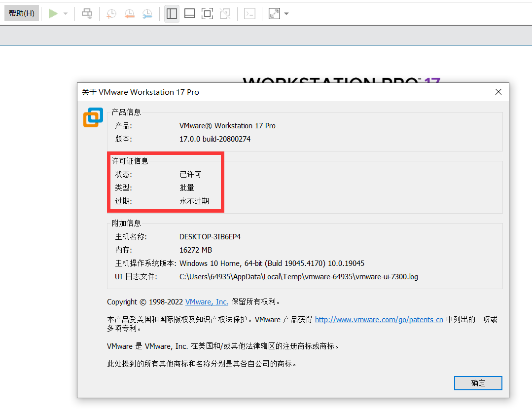The image size is (532, 412).
Task: Revert to the previous snapshot icon
Action: (129, 14)
